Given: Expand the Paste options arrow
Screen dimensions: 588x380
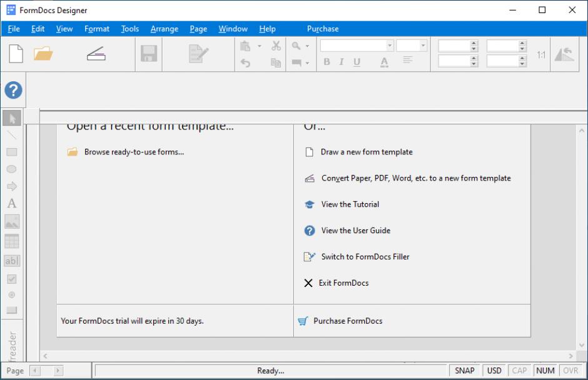Looking at the screenshot, I should [x=259, y=46].
